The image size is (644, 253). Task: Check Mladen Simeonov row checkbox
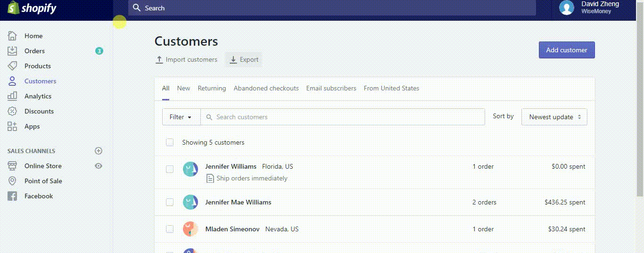170,229
